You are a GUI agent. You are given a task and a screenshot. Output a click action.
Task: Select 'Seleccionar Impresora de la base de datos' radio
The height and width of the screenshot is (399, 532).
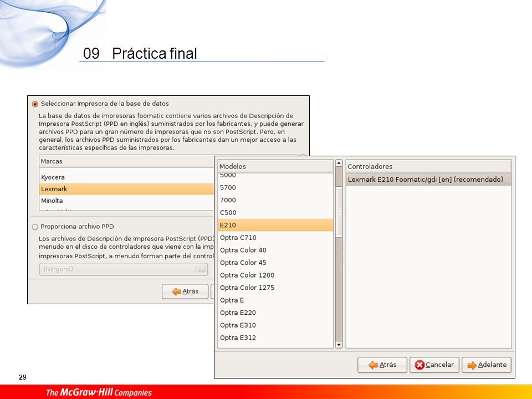point(35,104)
